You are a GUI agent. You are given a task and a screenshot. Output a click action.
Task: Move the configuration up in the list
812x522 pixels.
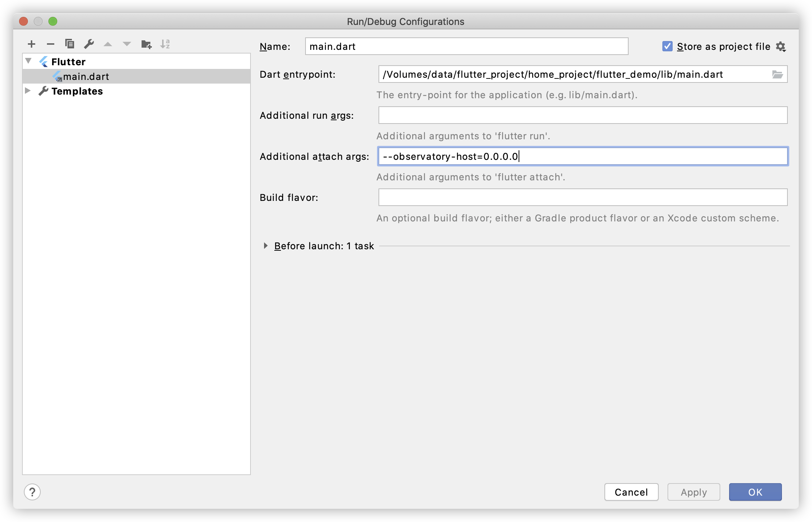pos(108,44)
